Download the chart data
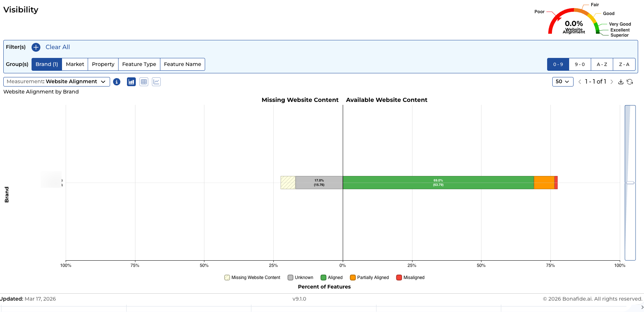The height and width of the screenshot is (312, 644). [621, 82]
